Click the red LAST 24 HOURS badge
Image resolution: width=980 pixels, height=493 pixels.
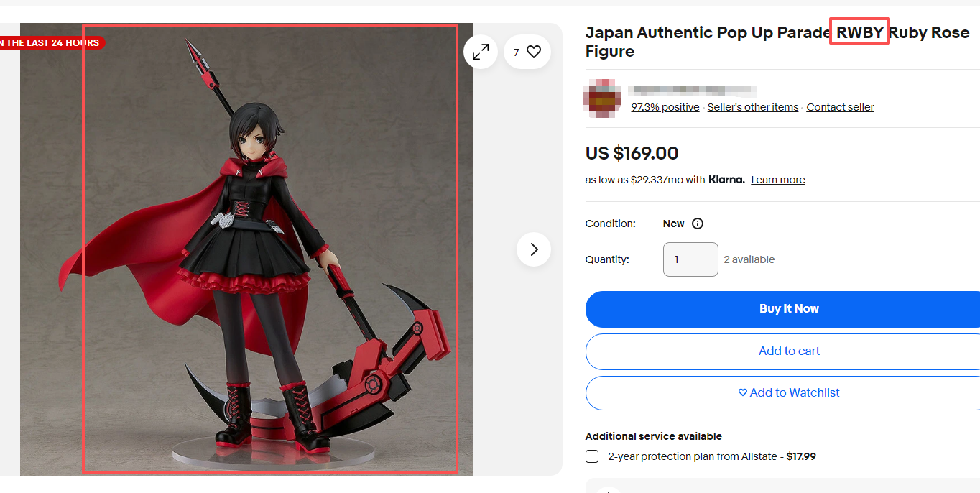pos(52,43)
